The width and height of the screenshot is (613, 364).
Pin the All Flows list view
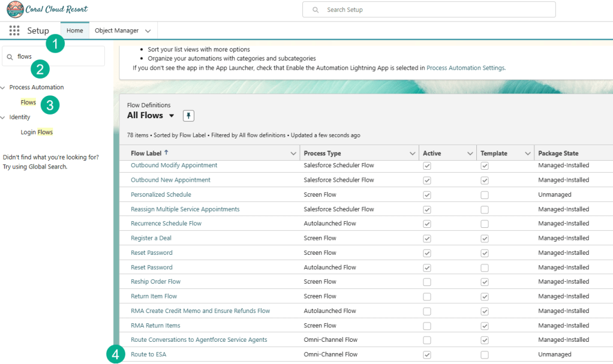coord(188,116)
